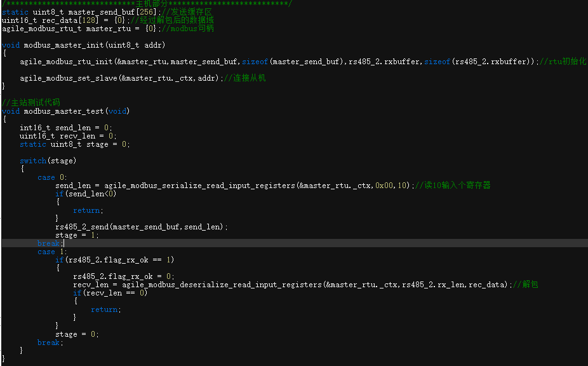Click the 'if(send_len<0)' condition
588x366 pixels.
86,194
